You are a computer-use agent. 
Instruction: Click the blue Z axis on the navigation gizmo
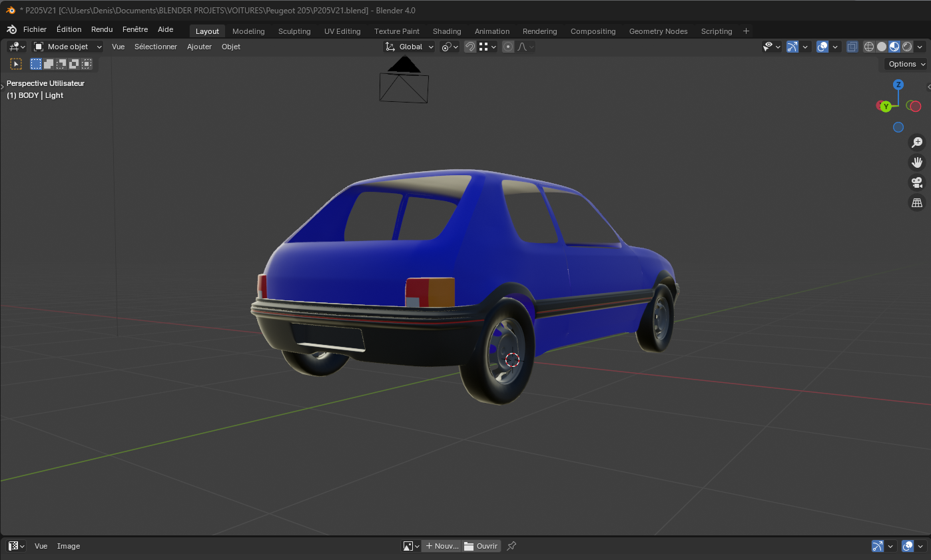(x=898, y=85)
